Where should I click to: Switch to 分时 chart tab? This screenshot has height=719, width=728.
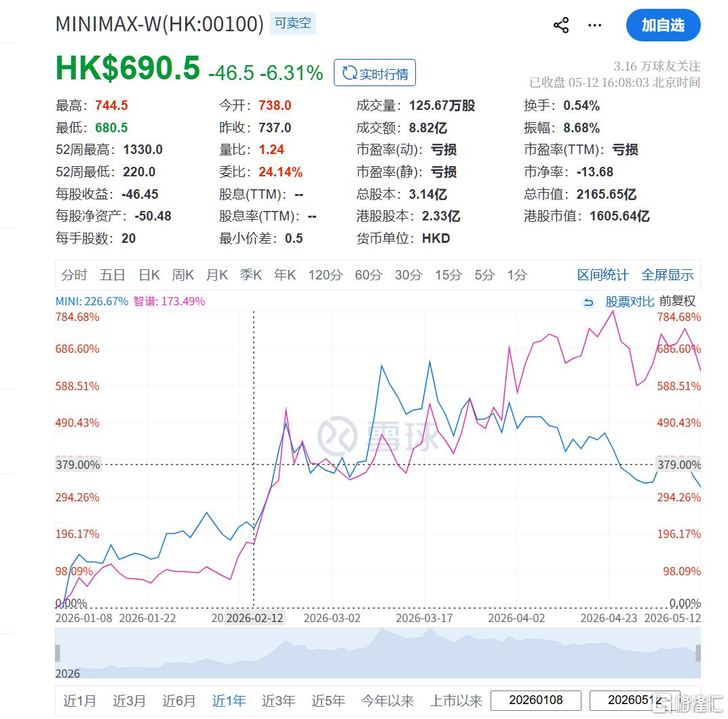coord(74,275)
